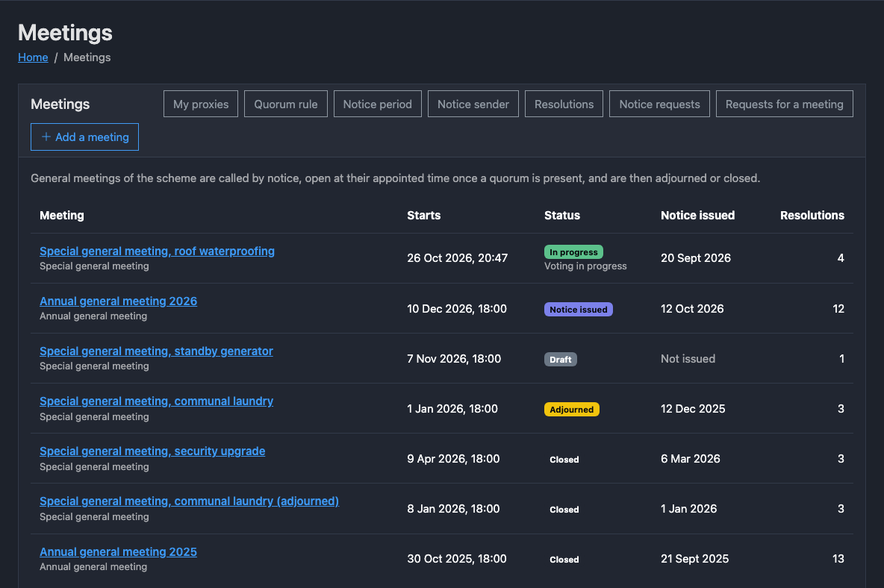Screen dimensions: 884x588
Task: Click the Meetings page heading
Action: pyautogui.click(x=66, y=33)
